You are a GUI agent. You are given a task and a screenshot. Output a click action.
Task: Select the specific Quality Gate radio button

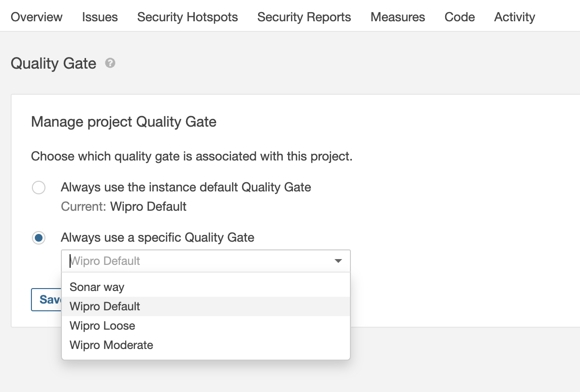pyautogui.click(x=39, y=238)
